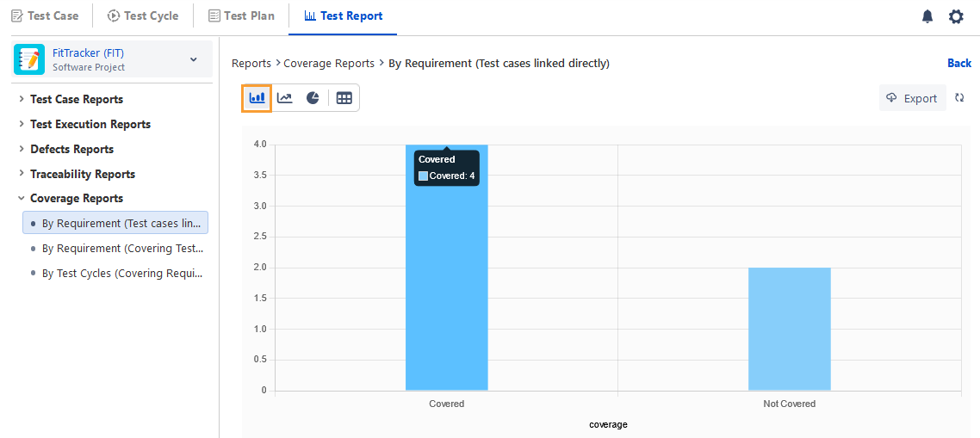
Task: Select By Requirement (Test cases linked) report
Action: coord(115,223)
